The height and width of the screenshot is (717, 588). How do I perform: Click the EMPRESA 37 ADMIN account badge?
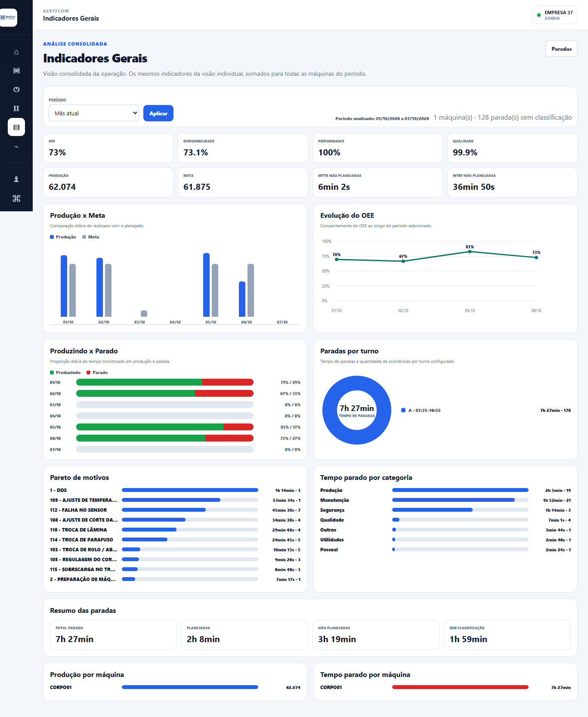(555, 15)
